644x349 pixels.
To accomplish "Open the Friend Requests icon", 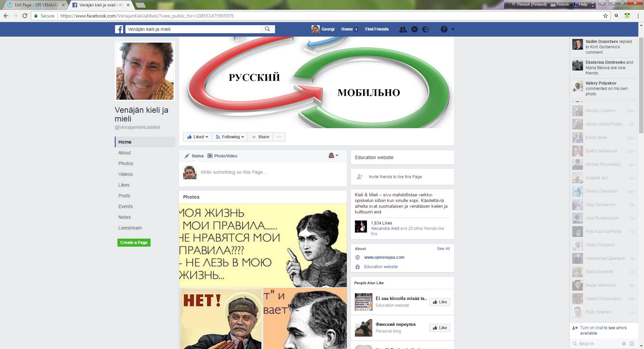I will pos(403,29).
